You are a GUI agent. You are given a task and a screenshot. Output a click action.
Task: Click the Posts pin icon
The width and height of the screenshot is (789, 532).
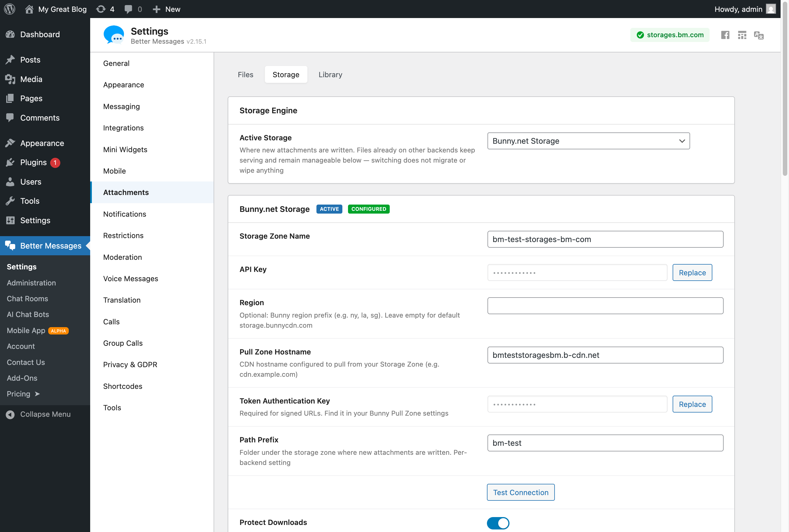[10, 60]
